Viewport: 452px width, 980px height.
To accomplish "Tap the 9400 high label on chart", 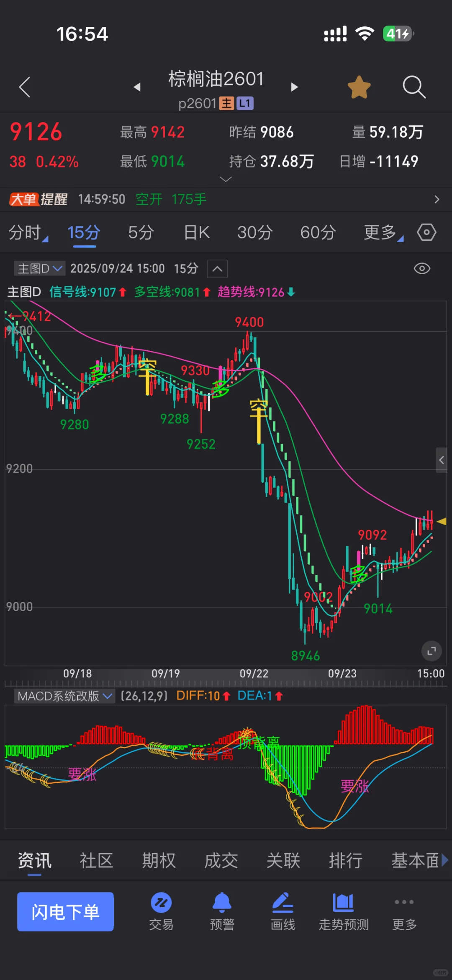I will pyautogui.click(x=249, y=322).
